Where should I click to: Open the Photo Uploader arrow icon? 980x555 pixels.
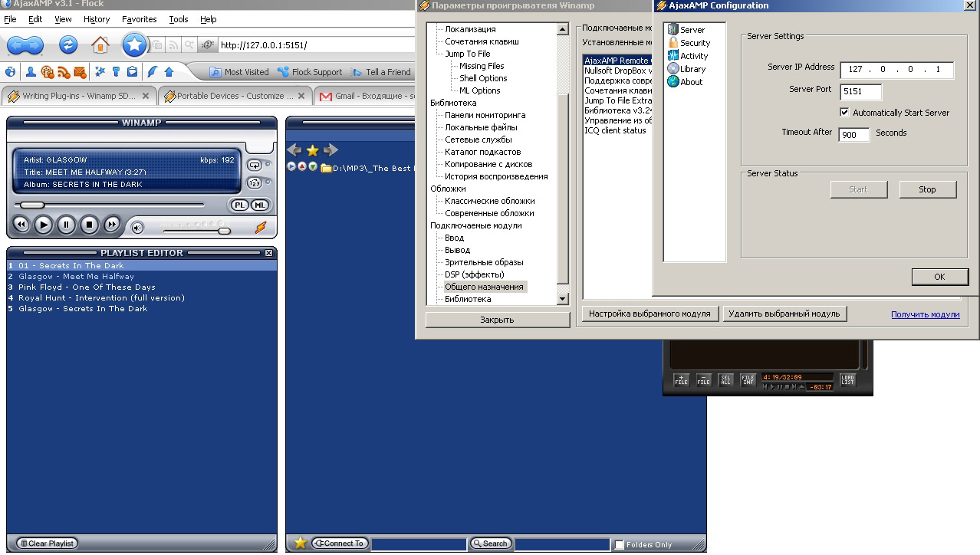169,72
